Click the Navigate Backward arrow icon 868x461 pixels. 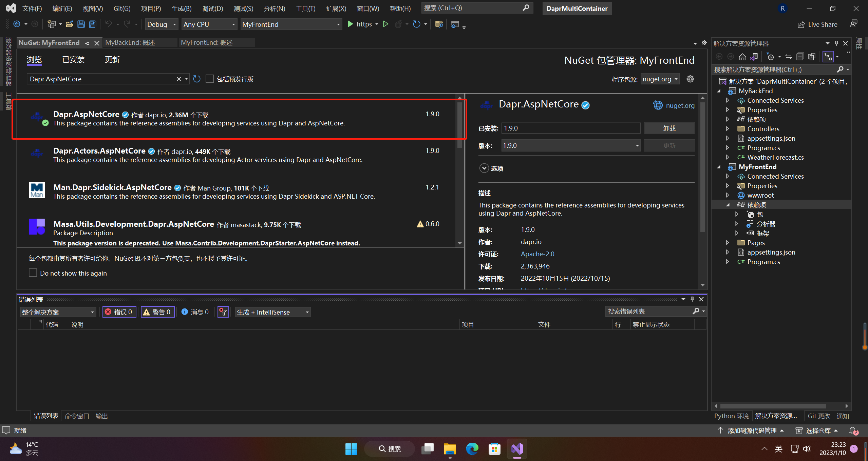[17, 24]
